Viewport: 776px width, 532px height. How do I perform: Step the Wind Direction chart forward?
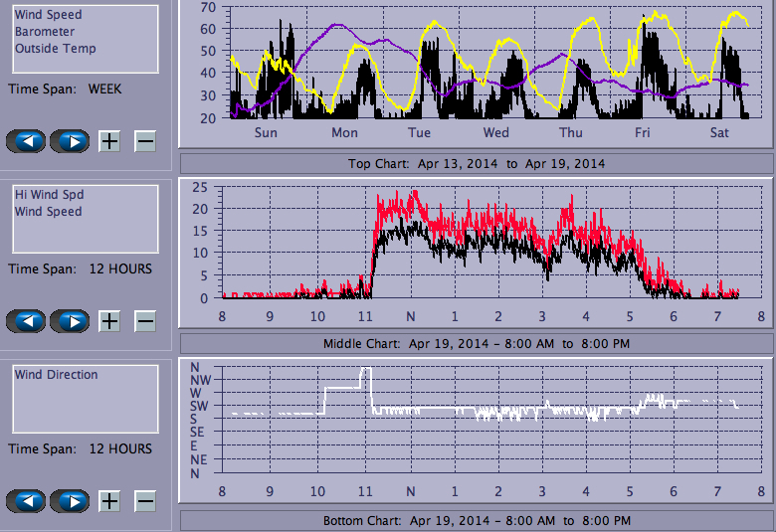70,501
